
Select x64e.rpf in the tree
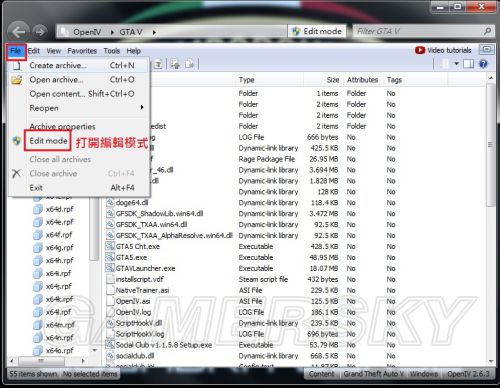coord(59,222)
